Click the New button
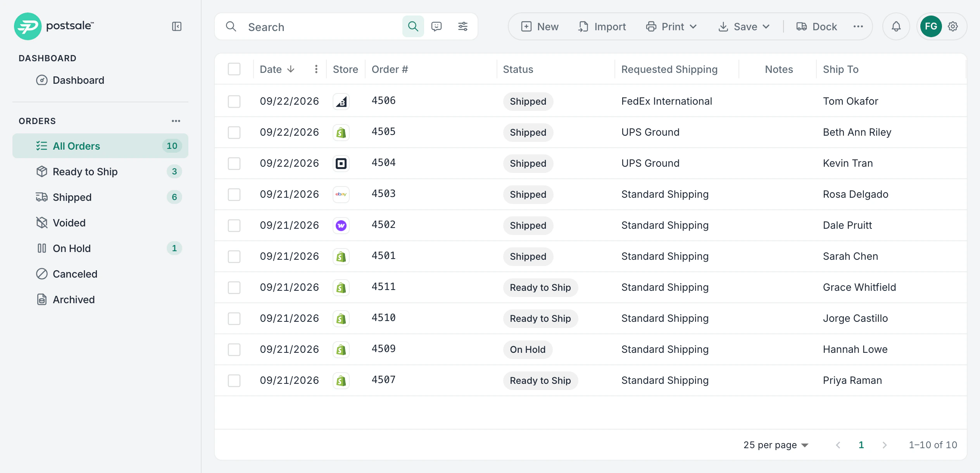980x473 pixels. 540,26
